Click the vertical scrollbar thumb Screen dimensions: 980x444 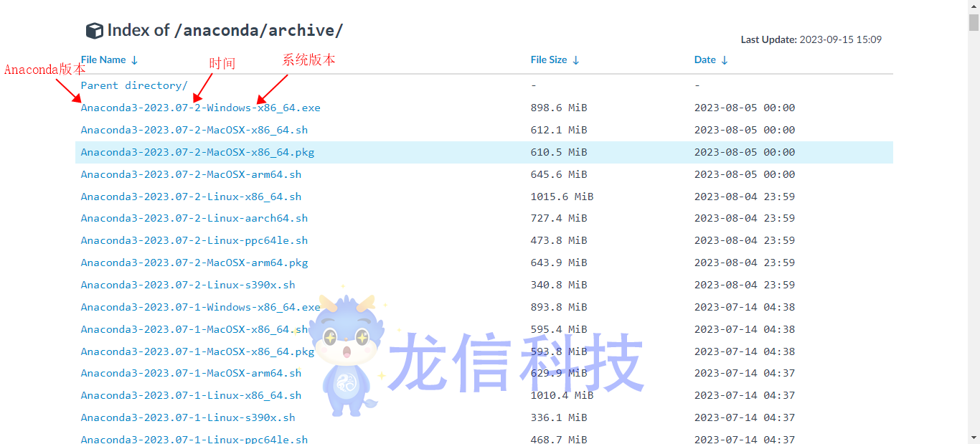pos(974,22)
